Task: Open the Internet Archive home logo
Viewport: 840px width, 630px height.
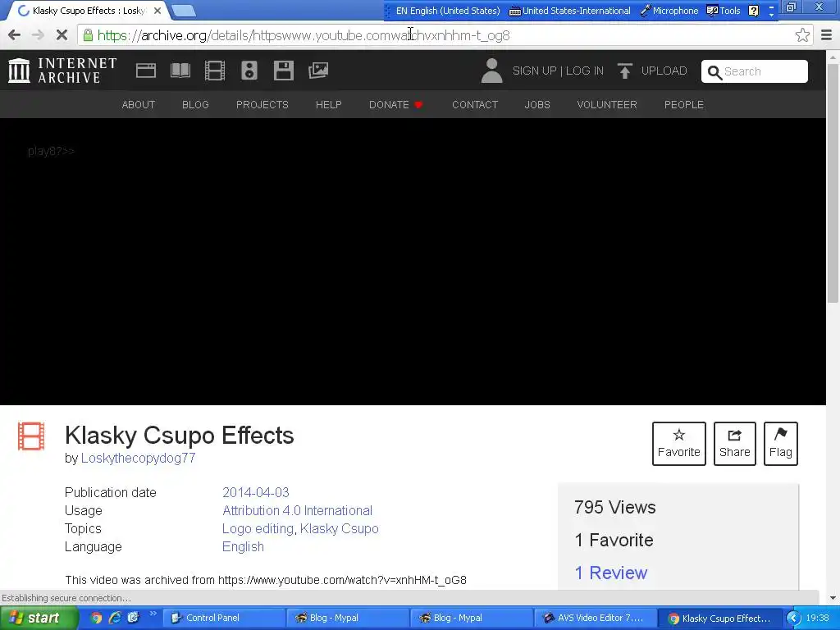Action: [62, 71]
